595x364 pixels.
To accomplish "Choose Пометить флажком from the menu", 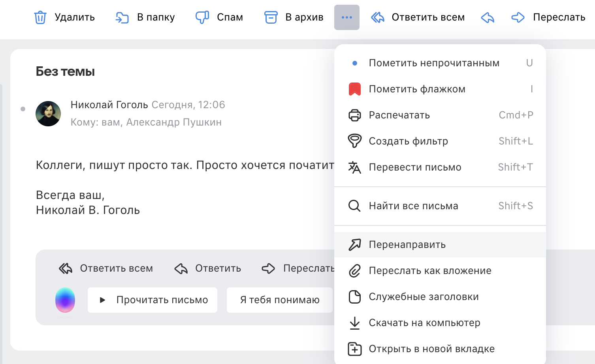I will point(440,89).
